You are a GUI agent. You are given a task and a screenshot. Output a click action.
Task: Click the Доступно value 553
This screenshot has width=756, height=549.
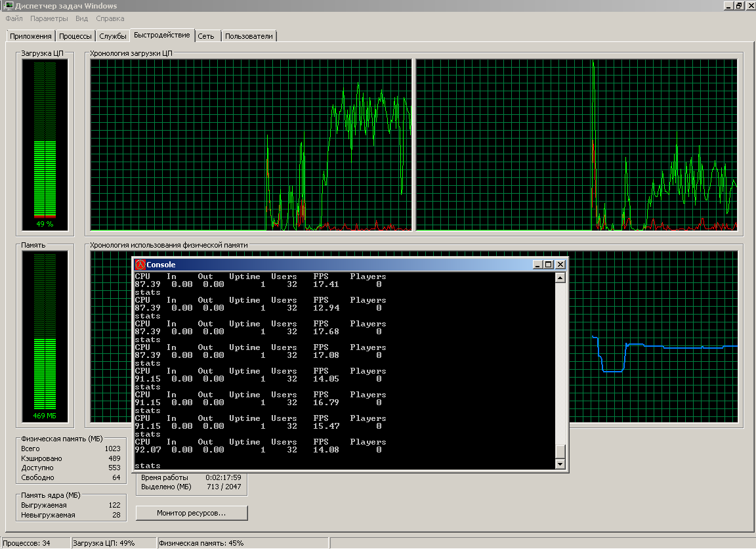pos(114,468)
